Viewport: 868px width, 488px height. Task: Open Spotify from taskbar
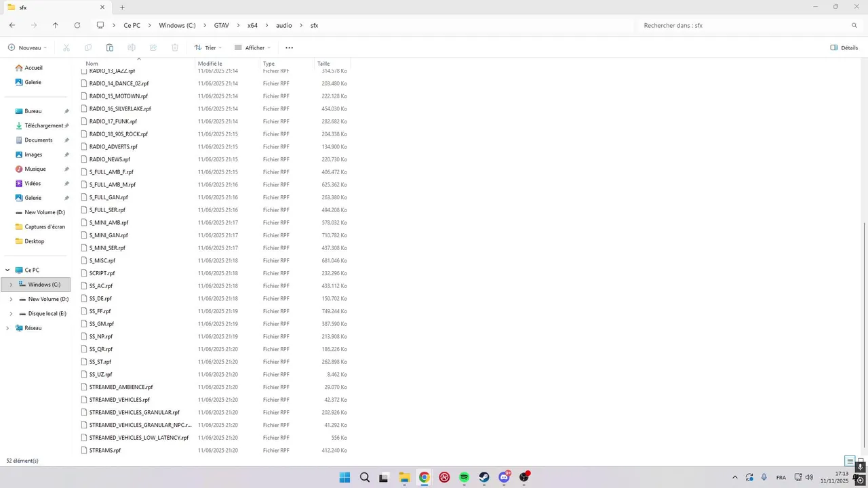464,477
